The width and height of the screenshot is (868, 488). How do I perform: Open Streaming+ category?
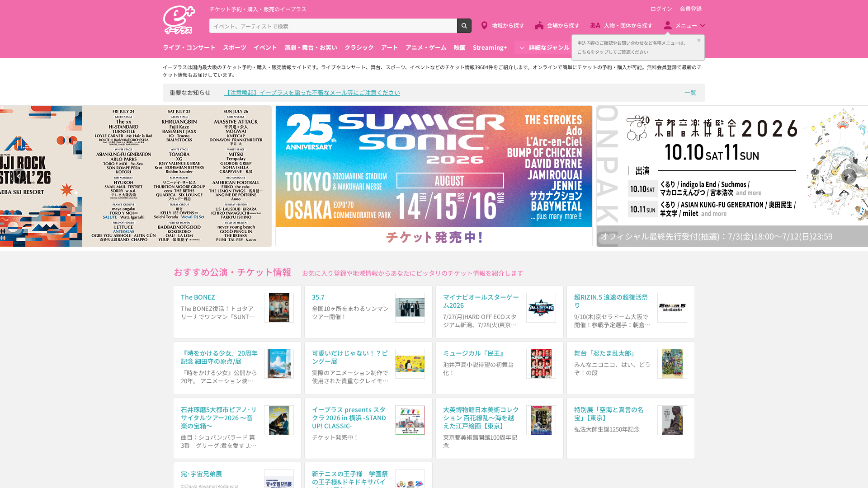(x=490, y=47)
